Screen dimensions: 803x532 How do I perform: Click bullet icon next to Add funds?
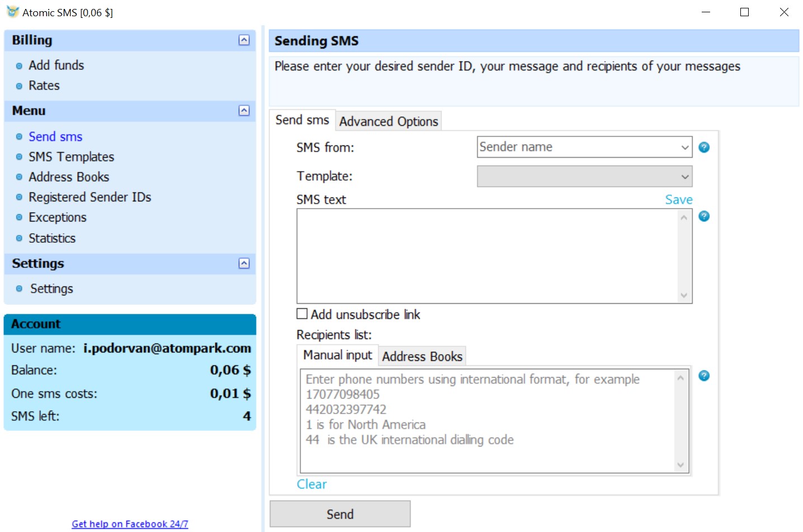click(19, 66)
